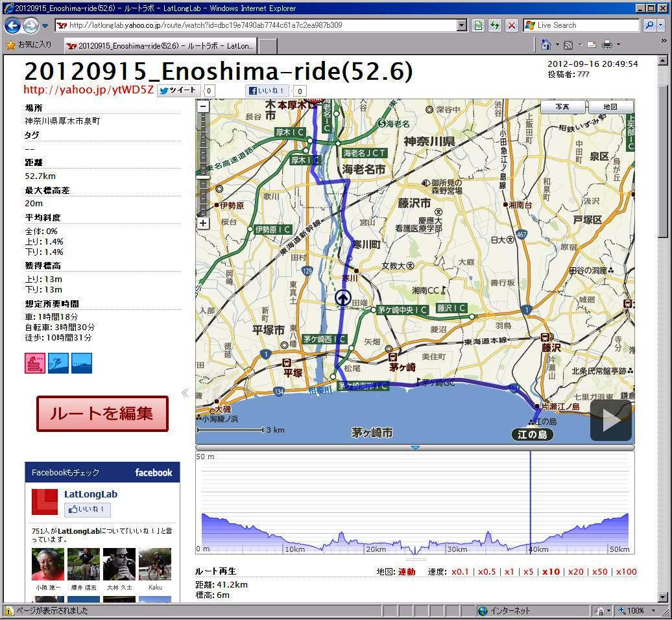Switch map to map (地図) view
Screen dimensions: 672x620
tap(610, 107)
